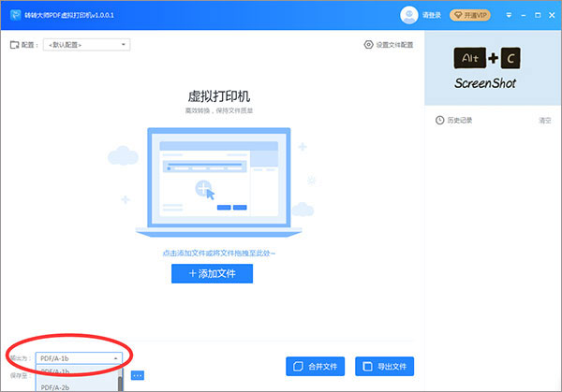Maximize the window

point(538,15)
